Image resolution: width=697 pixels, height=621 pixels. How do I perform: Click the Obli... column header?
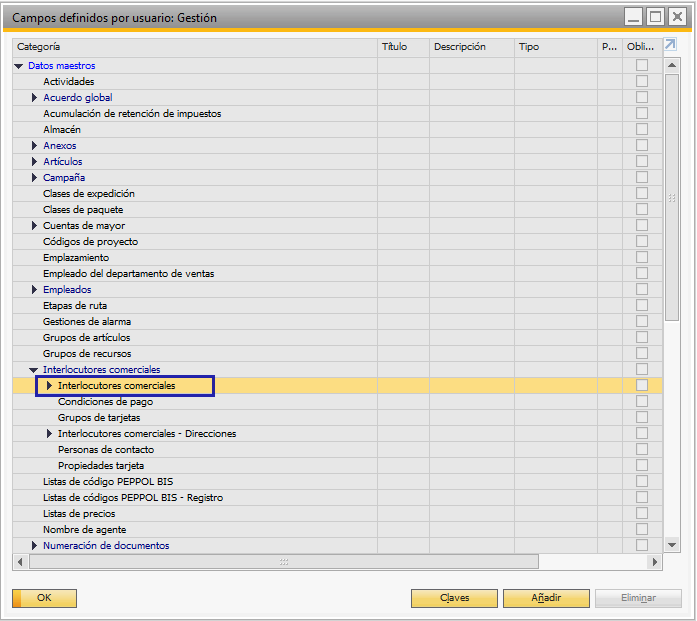tap(642, 47)
